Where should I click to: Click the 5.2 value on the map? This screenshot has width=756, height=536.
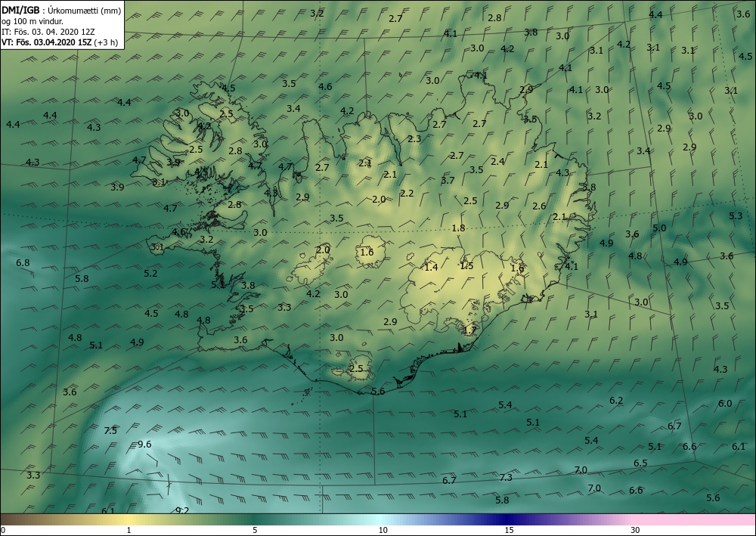click(150, 274)
